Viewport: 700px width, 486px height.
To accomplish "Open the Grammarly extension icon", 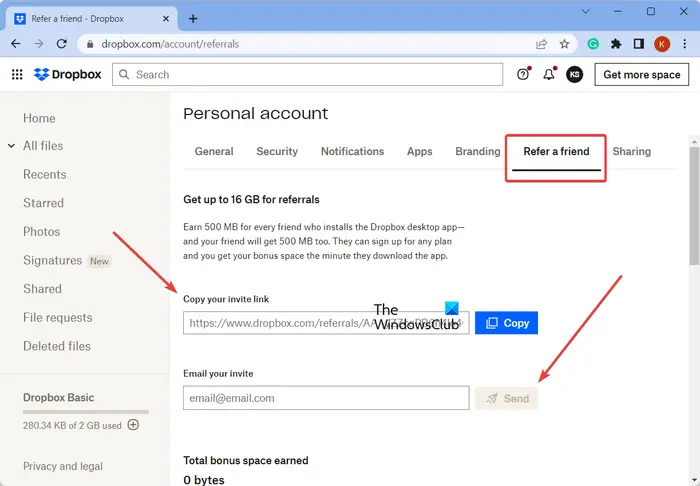I will (593, 44).
